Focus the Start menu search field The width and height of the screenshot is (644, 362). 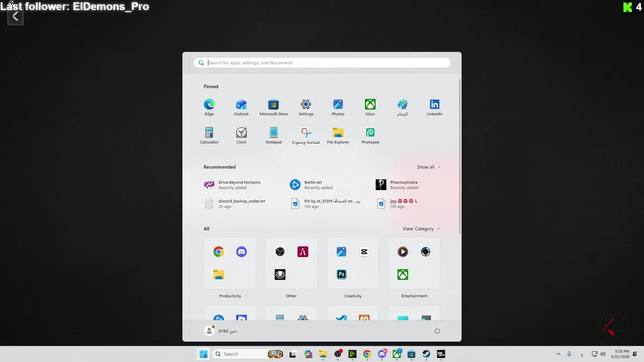click(x=322, y=63)
